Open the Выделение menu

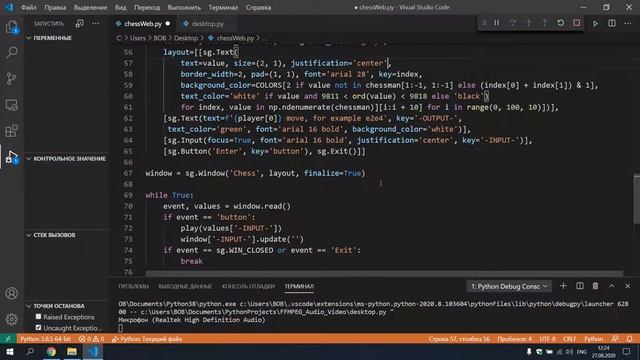point(90,7)
